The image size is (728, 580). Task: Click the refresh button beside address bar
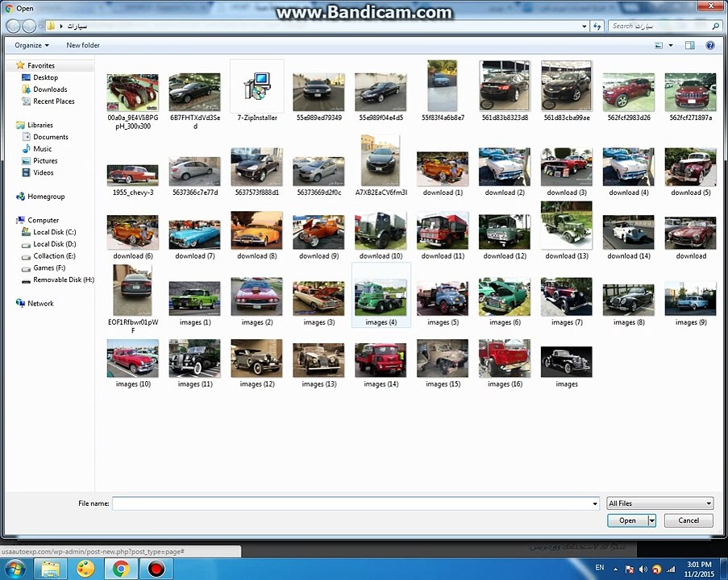(597, 27)
